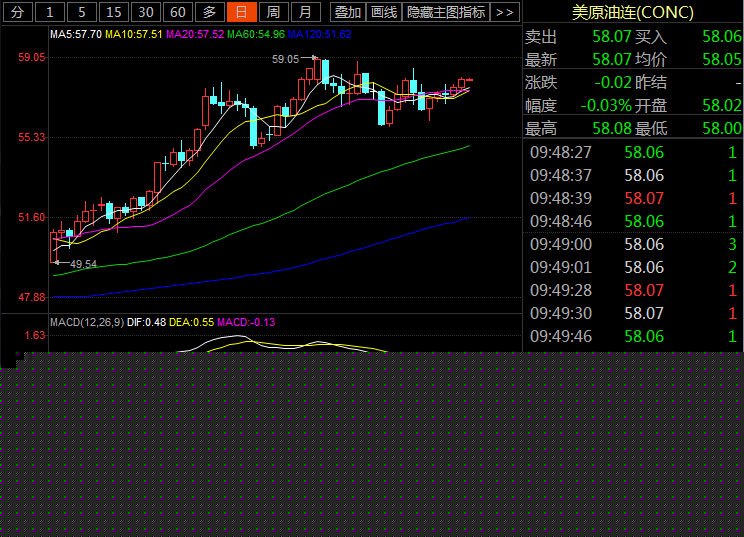Image resolution: width=744 pixels, height=537 pixels.
Task: Click the MA5 indicator label
Action: pos(76,34)
